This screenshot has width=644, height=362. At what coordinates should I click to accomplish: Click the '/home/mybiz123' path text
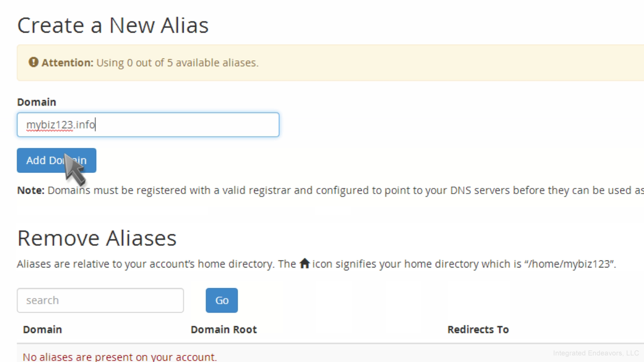[x=570, y=264]
